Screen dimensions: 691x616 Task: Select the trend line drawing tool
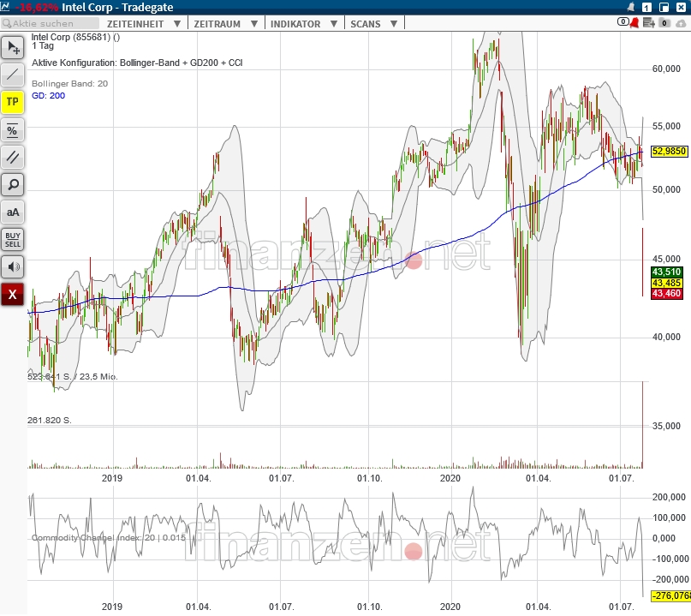(12, 75)
